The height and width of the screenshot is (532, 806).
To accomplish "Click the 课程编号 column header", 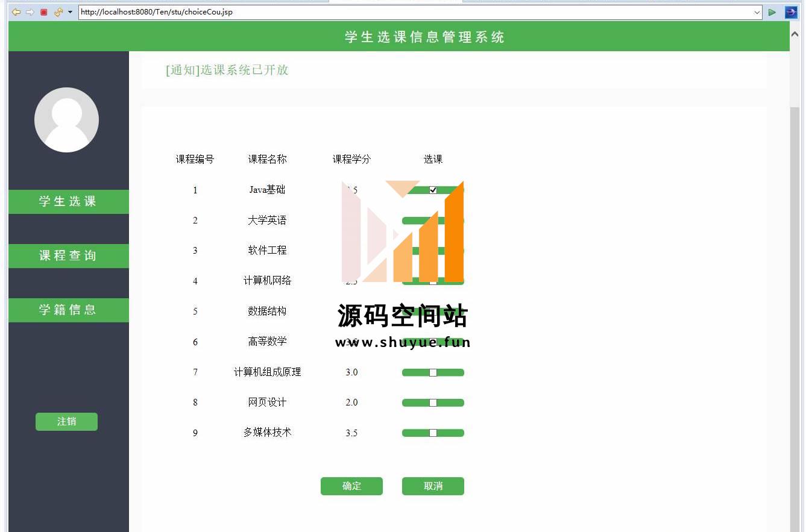I will pyautogui.click(x=195, y=160).
